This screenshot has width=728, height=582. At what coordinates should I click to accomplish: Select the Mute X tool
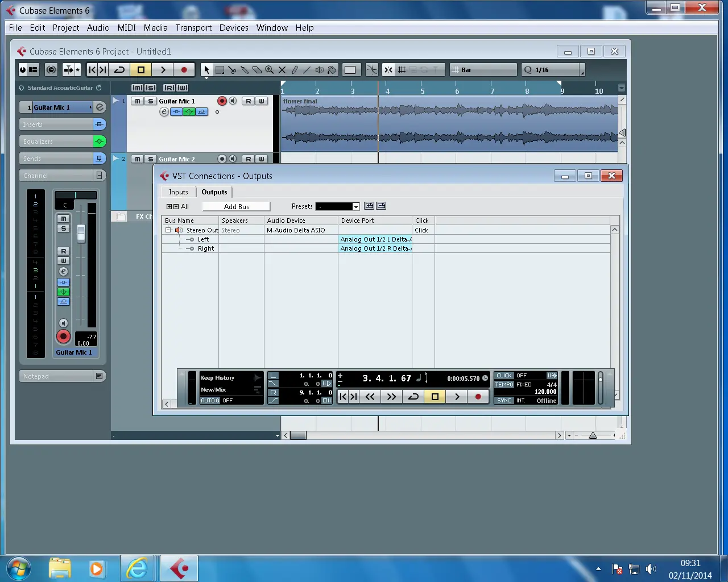282,70
